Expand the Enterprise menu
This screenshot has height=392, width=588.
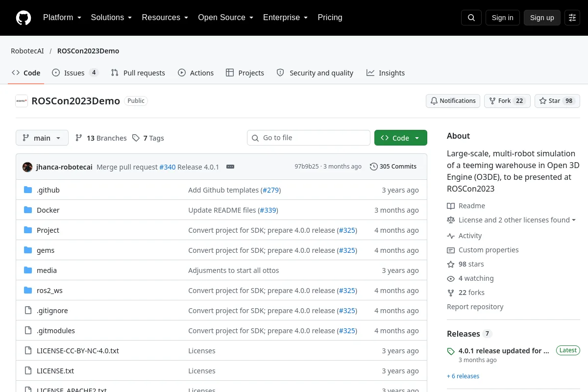[x=285, y=18]
